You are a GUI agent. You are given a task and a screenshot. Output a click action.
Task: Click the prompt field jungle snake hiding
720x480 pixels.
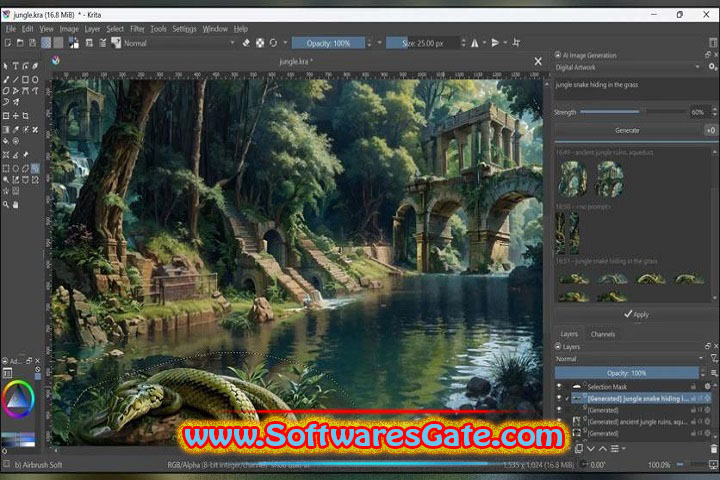pos(634,89)
